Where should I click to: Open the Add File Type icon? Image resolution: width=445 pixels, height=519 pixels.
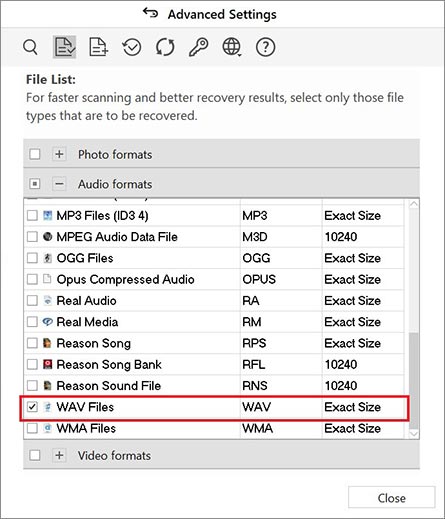98,47
